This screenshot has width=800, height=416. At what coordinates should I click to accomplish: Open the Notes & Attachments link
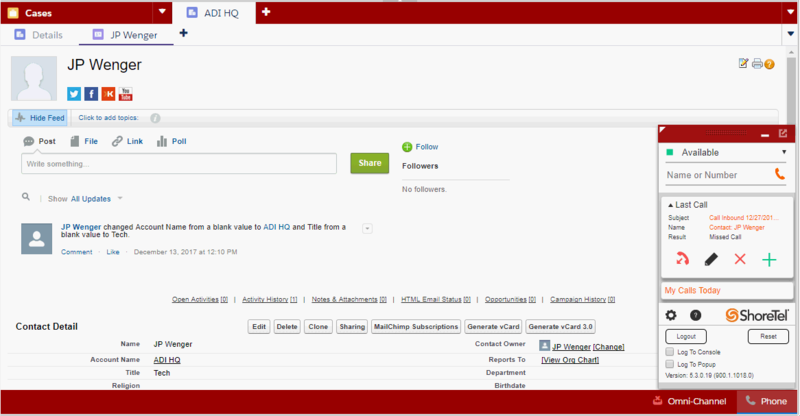349,300
